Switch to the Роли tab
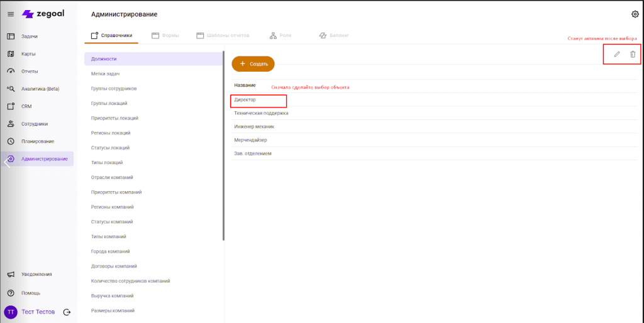The image size is (644, 323). pos(280,36)
